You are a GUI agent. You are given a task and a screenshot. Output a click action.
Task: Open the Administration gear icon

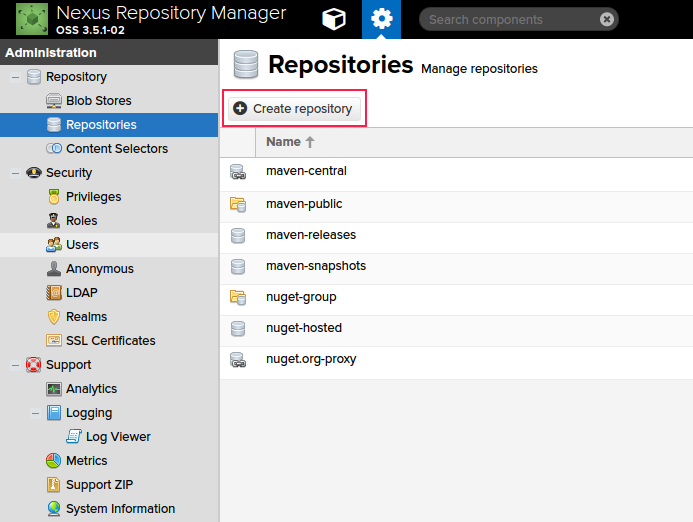[381, 19]
